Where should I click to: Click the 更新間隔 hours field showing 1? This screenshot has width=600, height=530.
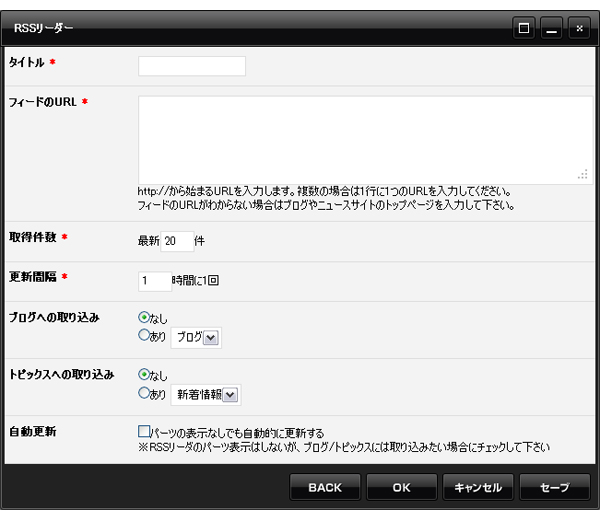(155, 281)
